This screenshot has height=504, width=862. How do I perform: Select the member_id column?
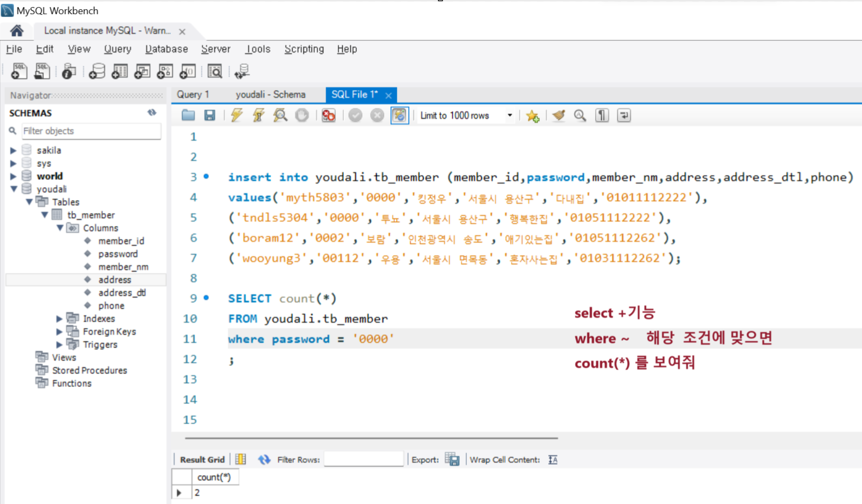point(121,241)
